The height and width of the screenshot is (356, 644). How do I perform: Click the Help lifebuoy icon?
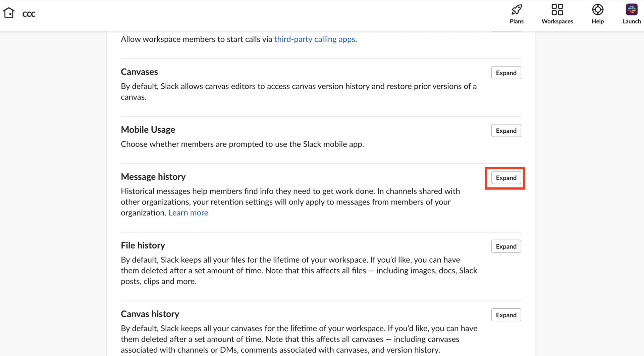(x=597, y=9)
